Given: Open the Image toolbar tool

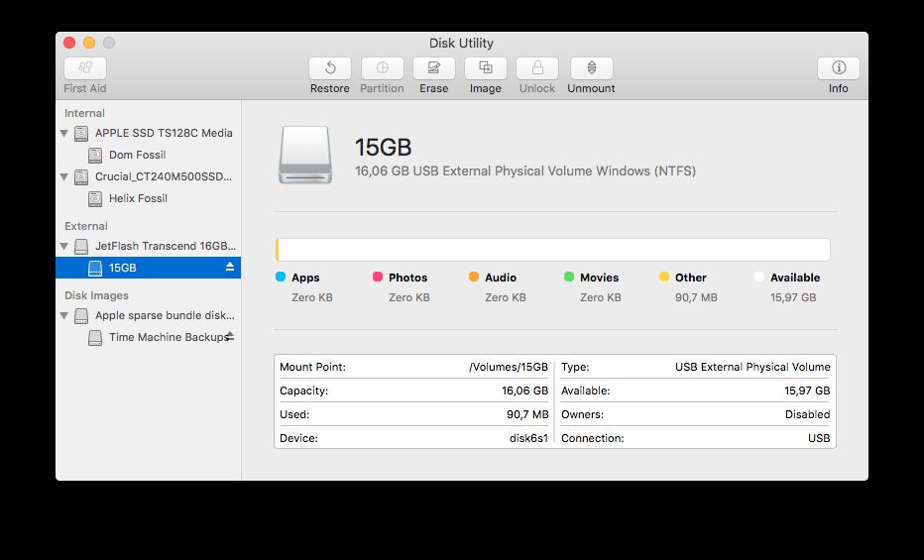Looking at the screenshot, I should point(485,68).
